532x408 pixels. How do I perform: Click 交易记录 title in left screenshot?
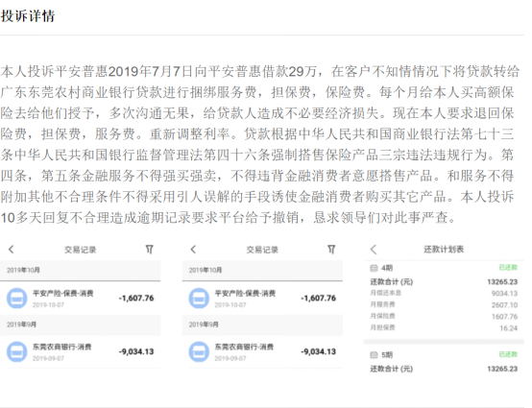coord(81,250)
